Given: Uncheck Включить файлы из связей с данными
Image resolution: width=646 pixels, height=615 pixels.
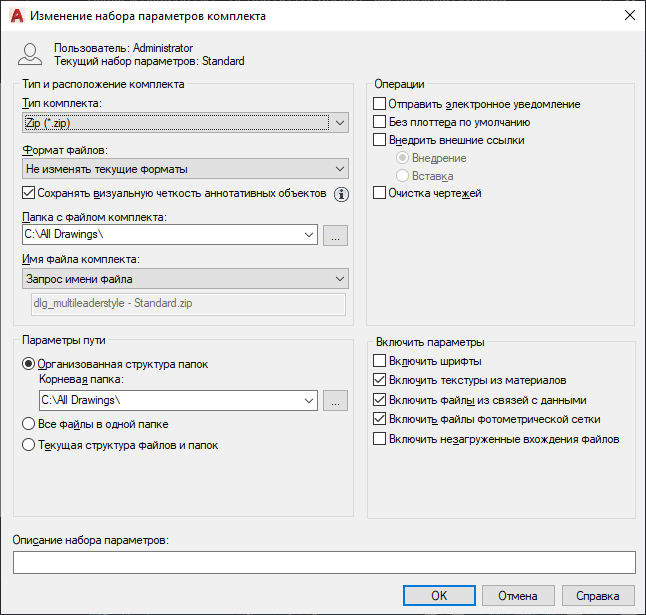Looking at the screenshot, I should click(379, 400).
